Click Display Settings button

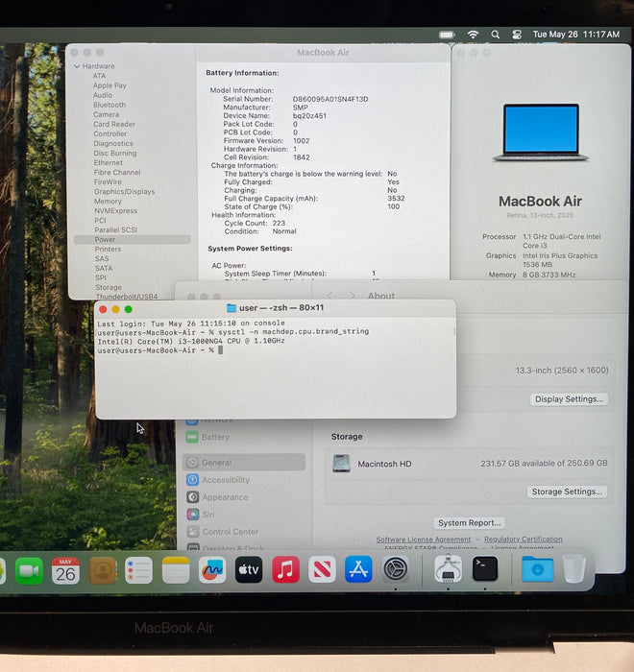coord(569,399)
